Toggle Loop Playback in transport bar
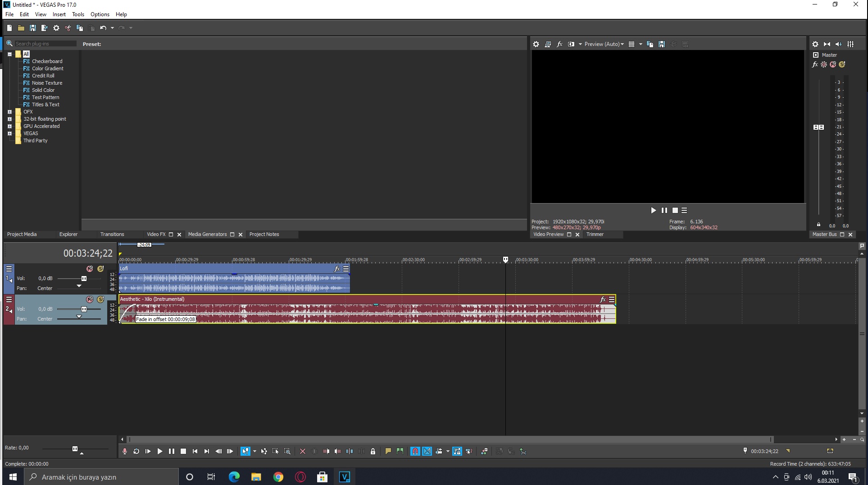868x485 pixels. pos(136,451)
